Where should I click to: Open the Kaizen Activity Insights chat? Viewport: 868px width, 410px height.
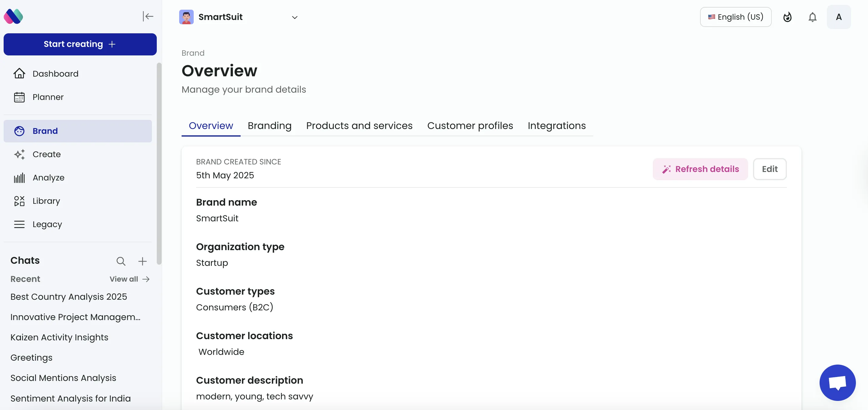point(59,337)
